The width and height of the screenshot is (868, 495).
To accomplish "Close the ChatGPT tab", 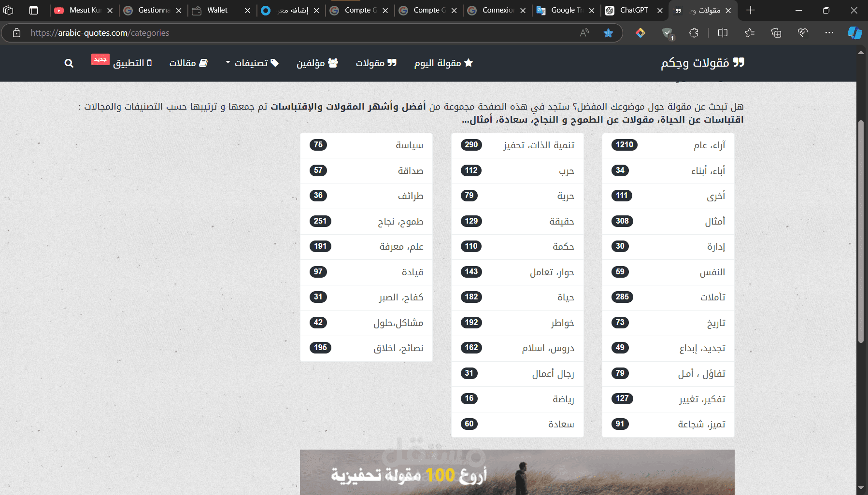I will tap(660, 10).
